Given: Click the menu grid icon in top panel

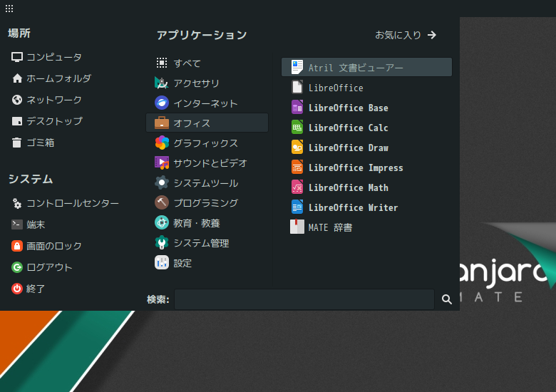Looking at the screenshot, I should (x=9, y=9).
